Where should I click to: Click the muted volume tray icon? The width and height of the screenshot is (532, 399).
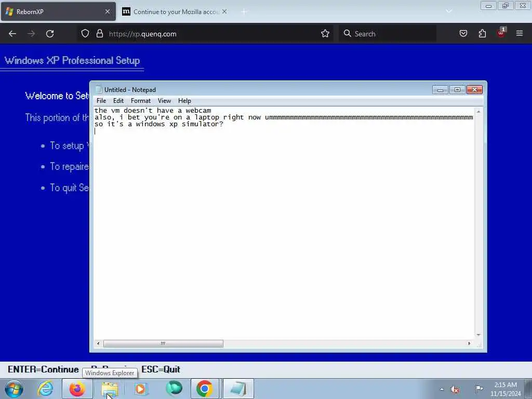[455, 389]
